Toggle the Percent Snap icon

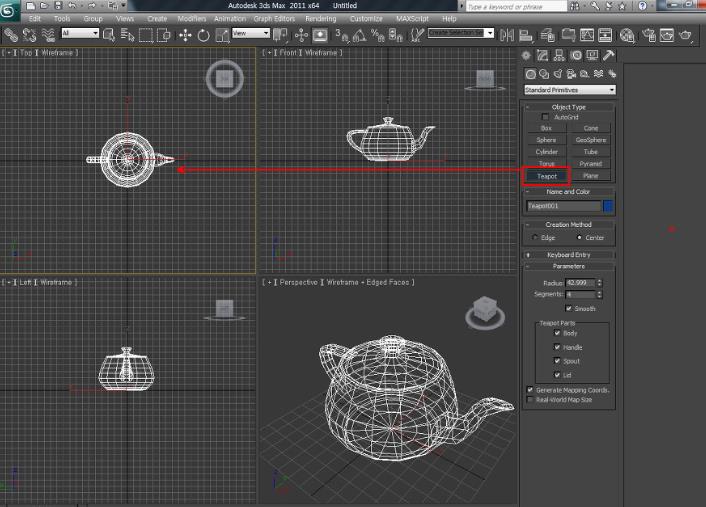click(x=377, y=35)
